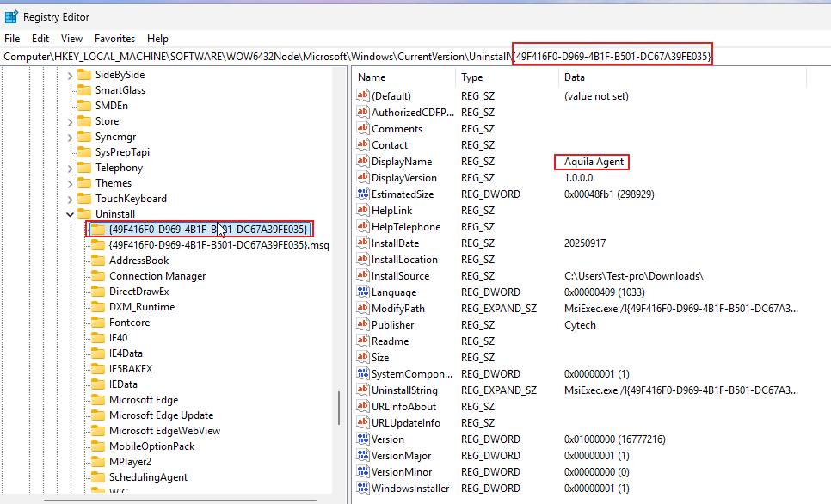Screen dimensions: 831x504
Task: Select the HelpTelephone value name
Action: pos(406,227)
